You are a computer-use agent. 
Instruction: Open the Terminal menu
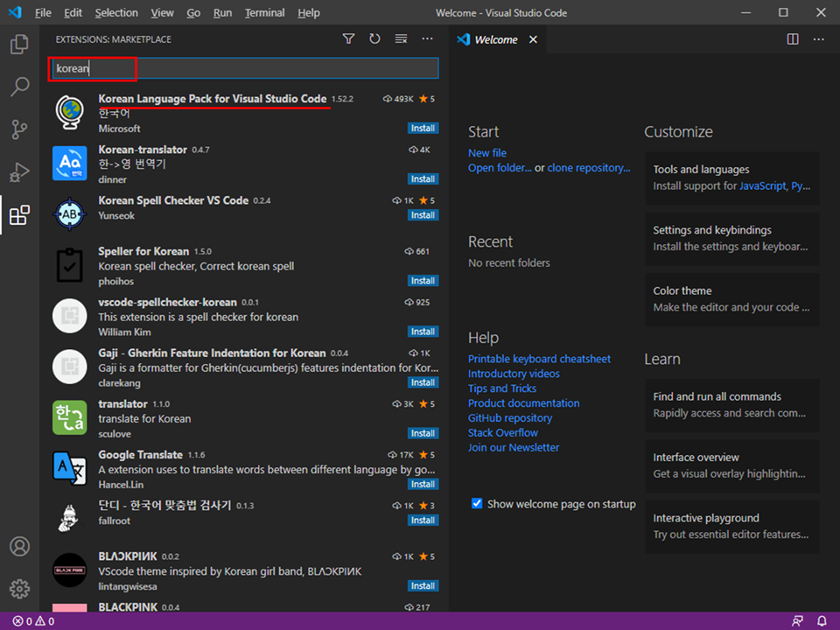[264, 12]
